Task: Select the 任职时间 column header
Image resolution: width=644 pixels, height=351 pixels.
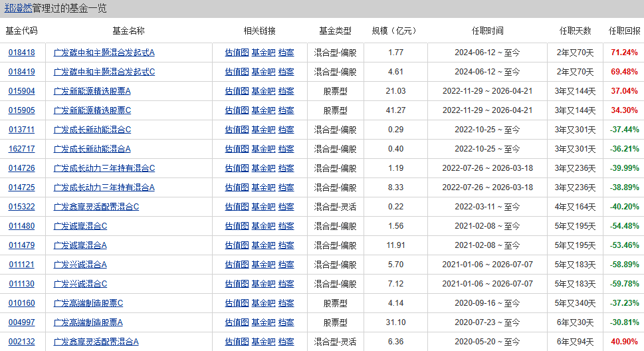Action: point(488,31)
